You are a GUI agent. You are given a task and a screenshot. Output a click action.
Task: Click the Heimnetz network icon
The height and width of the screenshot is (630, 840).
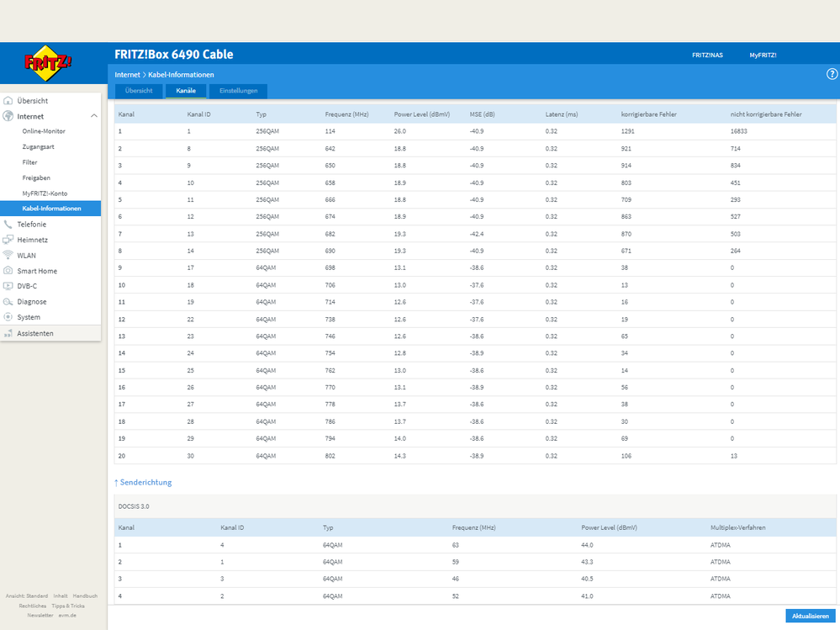[x=8, y=240]
